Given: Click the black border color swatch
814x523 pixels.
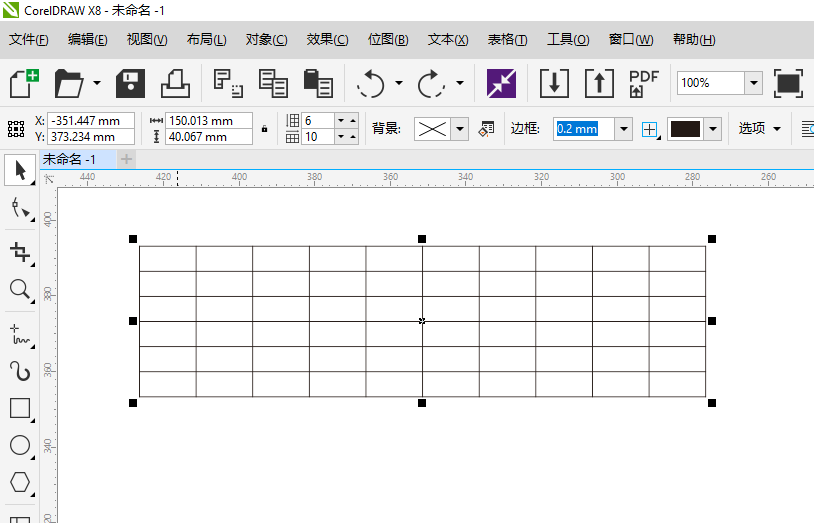Looking at the screenshot, I should (685, 129).
